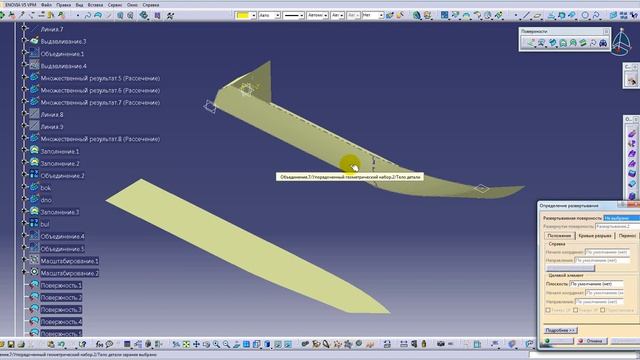Open the Справка menu
Viewport: 640px width, 360px height.
pyautogui.click(x=151, y=5)
